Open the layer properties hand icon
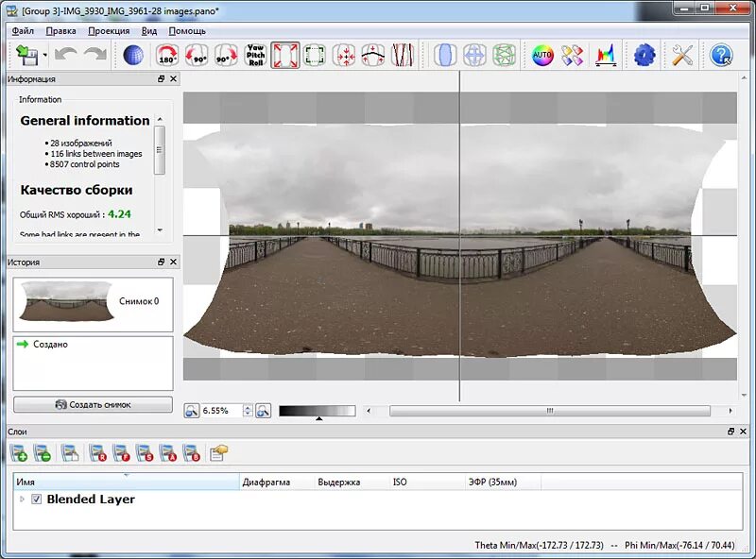The height and width of the screenshot is (559, 756). tap(218, 453)
